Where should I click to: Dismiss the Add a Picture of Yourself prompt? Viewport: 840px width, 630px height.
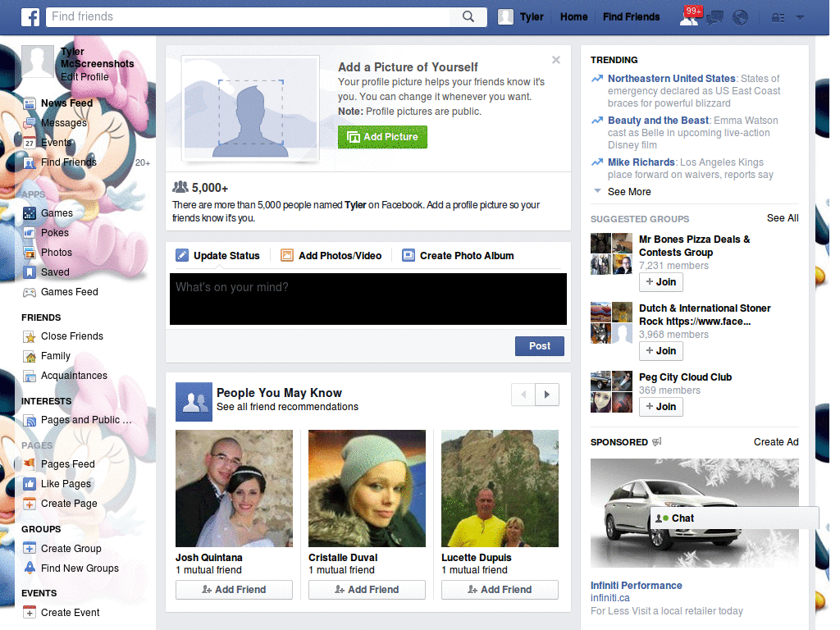(556, 59)
